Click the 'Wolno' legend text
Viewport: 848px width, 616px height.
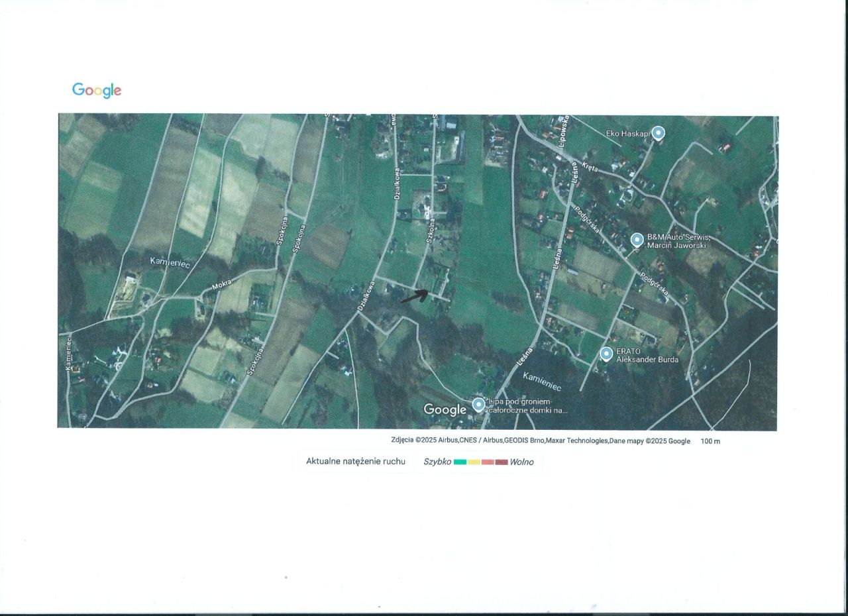tap(522, 462)
